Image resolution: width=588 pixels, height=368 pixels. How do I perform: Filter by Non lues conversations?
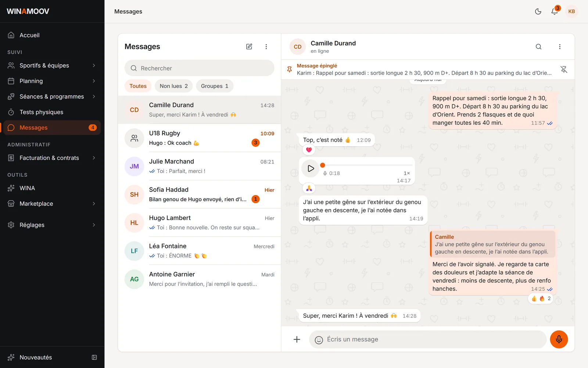point(174,86)
